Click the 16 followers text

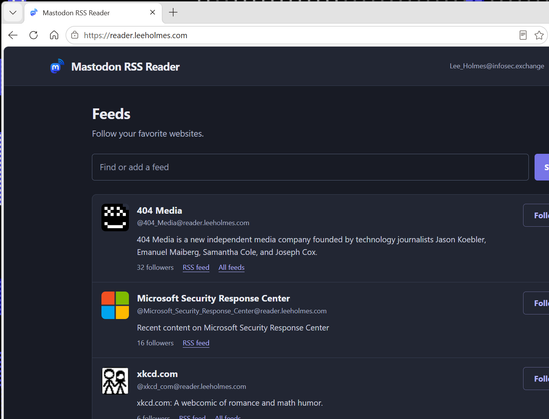pos(155,343)
